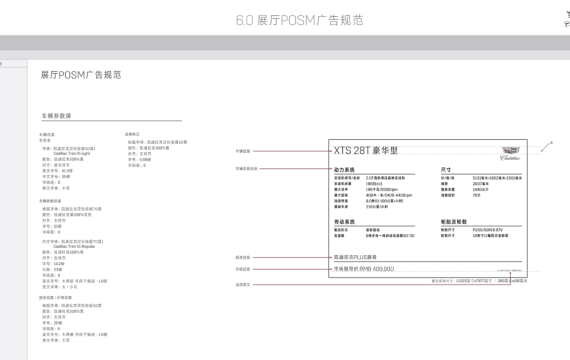Click the 'Cadillac Trim VI Light' font name
Screen dimensions: 570x360
pos(72,153)
